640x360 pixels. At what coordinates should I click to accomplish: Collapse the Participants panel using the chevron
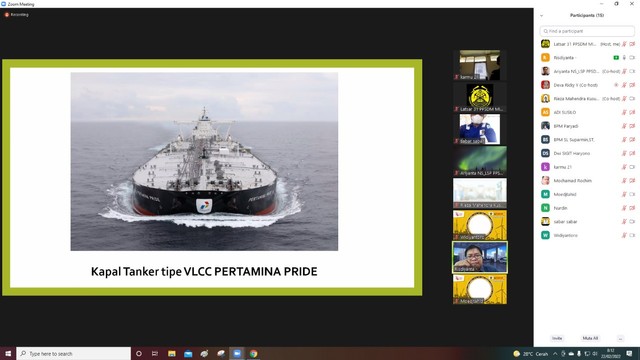click(x=542, y=16)
